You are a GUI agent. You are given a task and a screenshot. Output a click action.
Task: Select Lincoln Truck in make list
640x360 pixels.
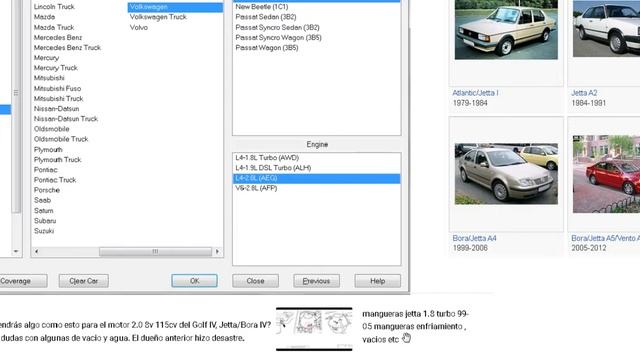tap(54, 7)
